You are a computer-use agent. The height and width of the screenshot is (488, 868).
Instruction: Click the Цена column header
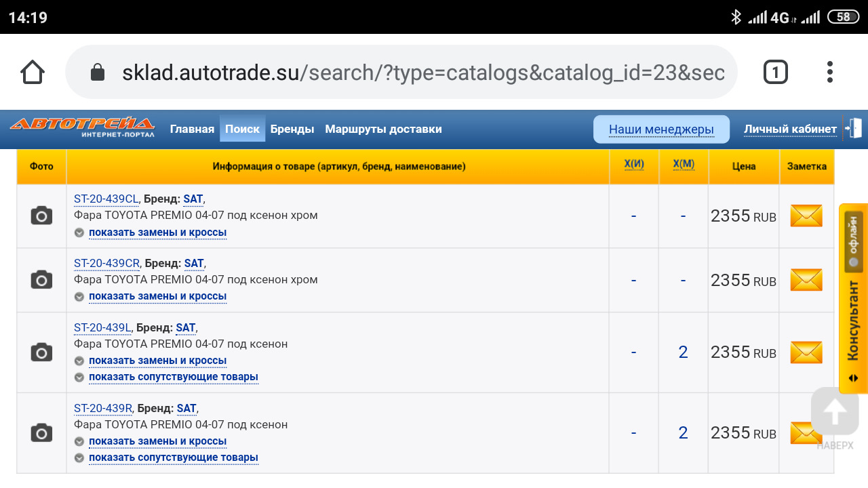(x=744, y=166)
